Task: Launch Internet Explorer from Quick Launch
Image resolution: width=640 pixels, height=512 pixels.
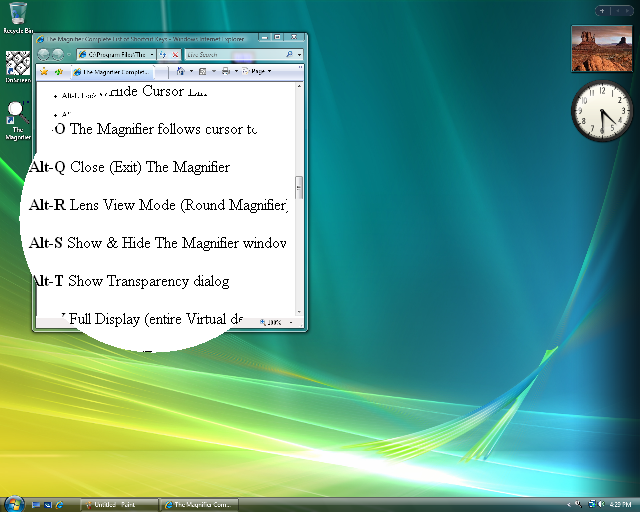Action: click(59, 504)
